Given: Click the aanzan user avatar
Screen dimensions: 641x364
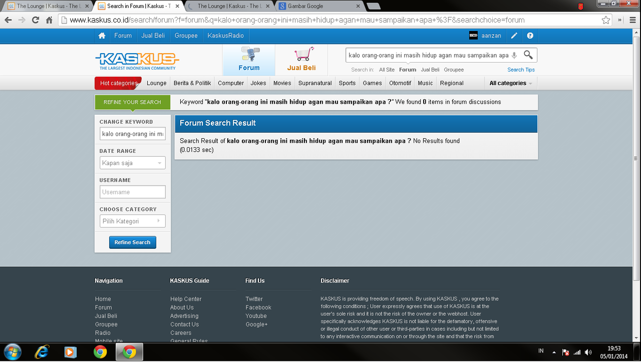Looking at the screenshot, I should click(473, 36).
